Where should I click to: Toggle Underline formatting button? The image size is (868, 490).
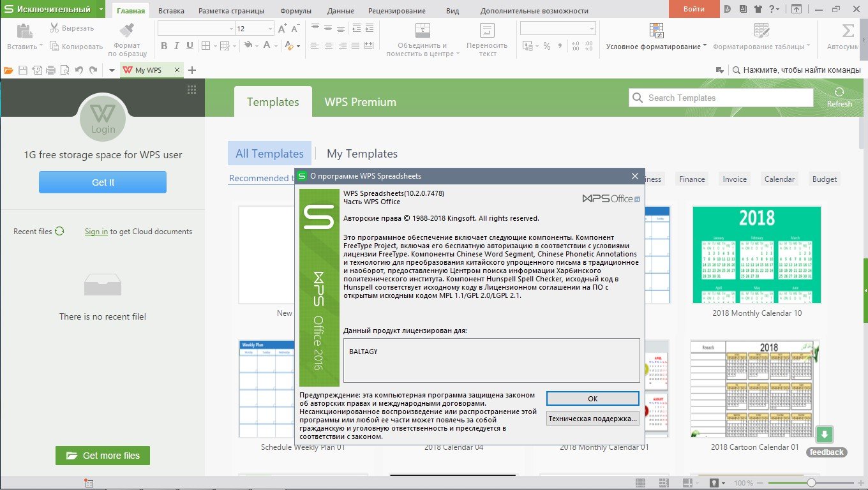(190, 46)
